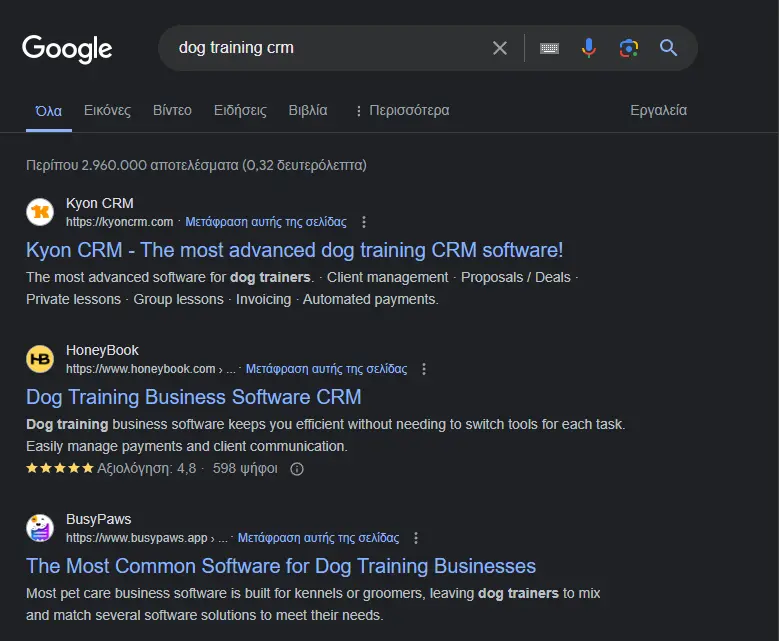Open three-dot menu for BusyPaws result
This screenshot has width=779, height=641.
pos(416,538)
